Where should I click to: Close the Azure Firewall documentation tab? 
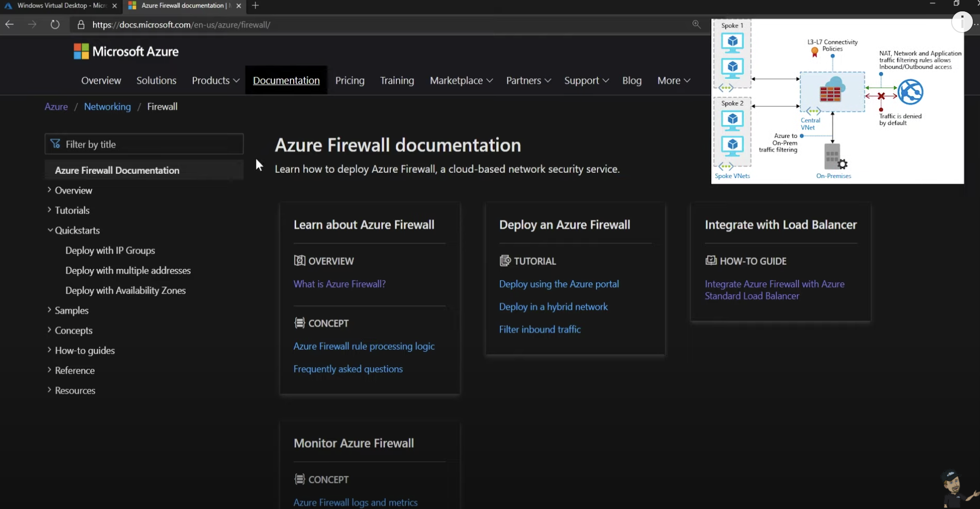pos(238,6)
